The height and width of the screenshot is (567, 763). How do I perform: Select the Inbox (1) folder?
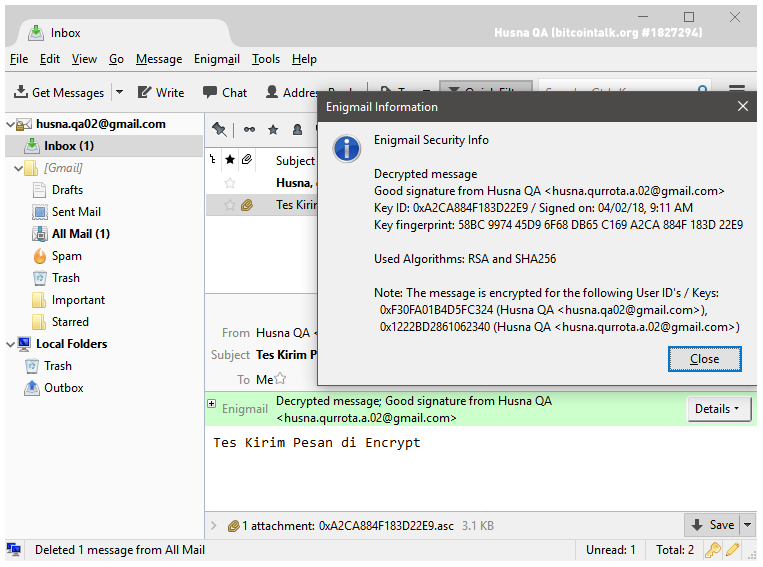(x=104, y=146)
